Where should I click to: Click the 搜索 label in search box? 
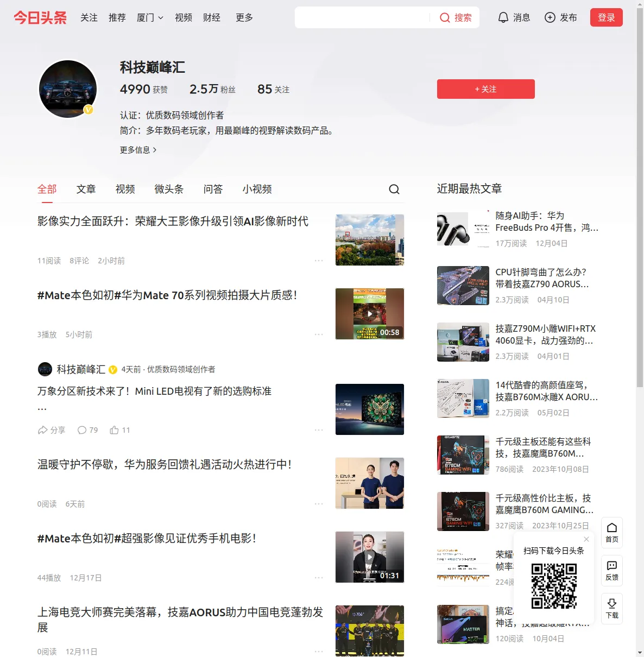point(463,17)
